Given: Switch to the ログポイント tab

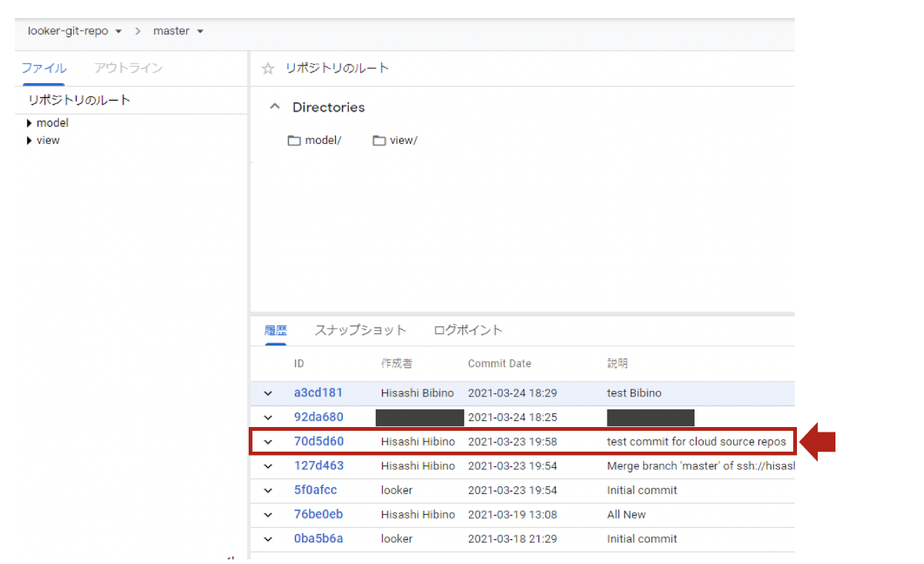Looking at the screenshot, I should click(468, 331).
